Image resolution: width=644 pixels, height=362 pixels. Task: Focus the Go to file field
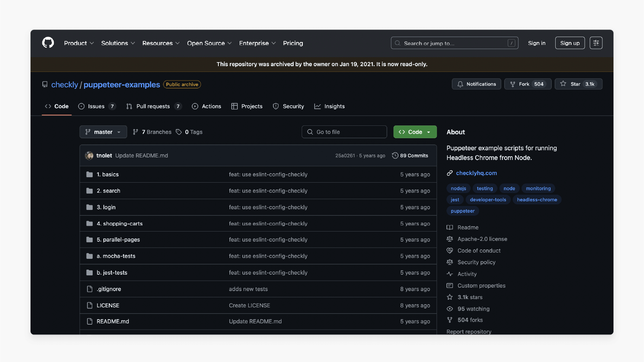(x=344, y=132)
